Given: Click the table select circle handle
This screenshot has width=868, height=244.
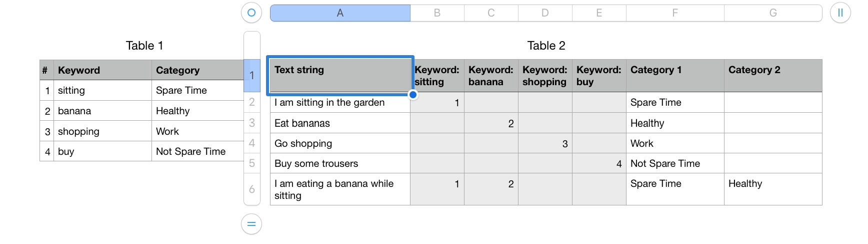Looking at the screenshot, I should [251, 13].
